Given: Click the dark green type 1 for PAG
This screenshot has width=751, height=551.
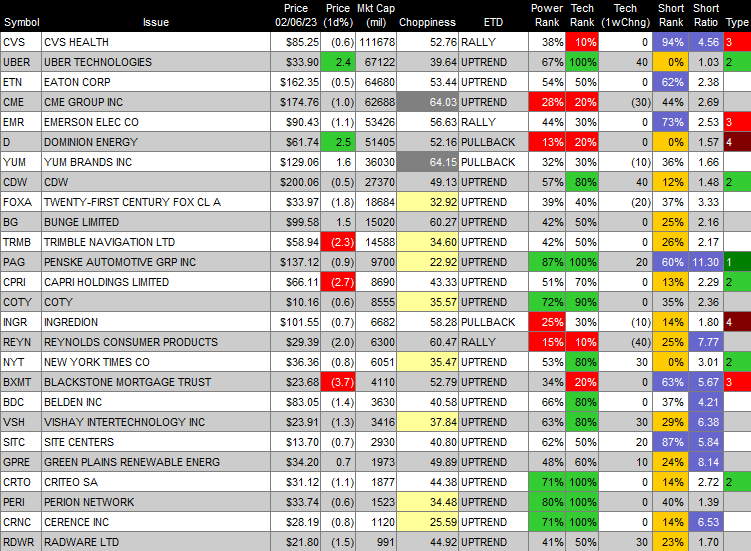Looking at the screenshot, I should (x=737, y=263).
